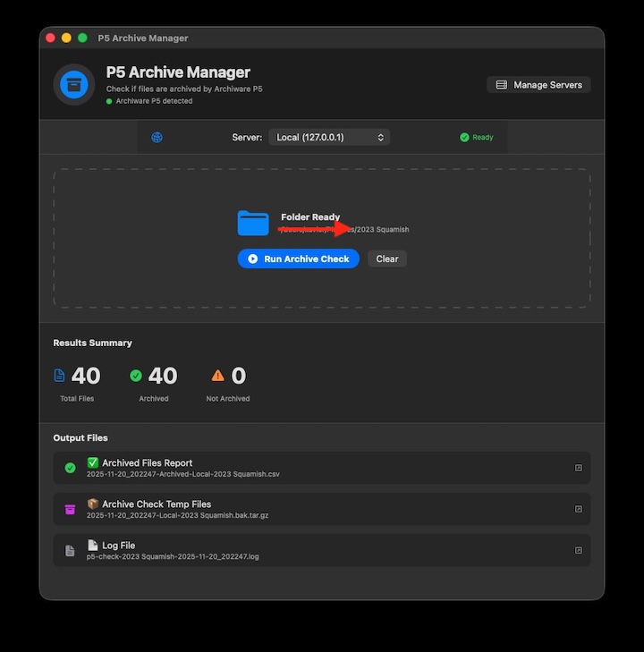644x652 pixels.
Task: Open Archived Files Report in external viewer
Action: click(x=578, y=468)
